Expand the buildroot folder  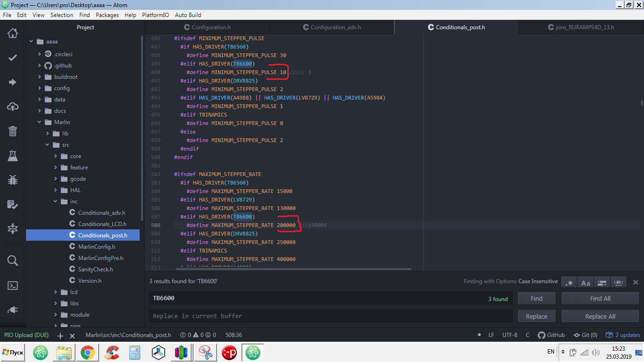tap(40, 77)
